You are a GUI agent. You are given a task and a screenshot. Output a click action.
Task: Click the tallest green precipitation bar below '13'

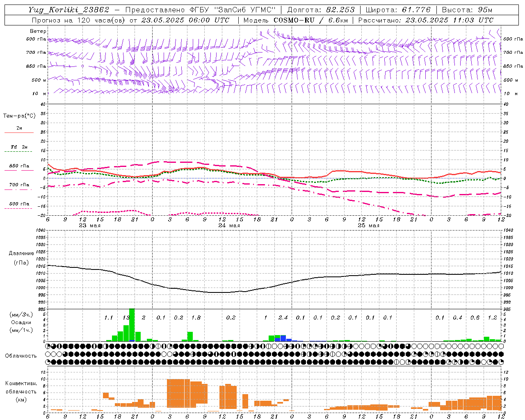132,325
